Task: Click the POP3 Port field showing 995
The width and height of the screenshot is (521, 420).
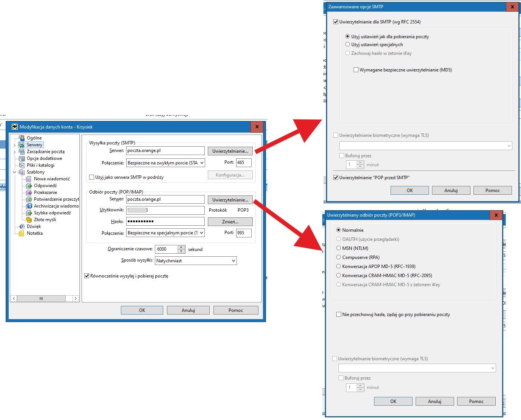Action: [x=243, y=233]
